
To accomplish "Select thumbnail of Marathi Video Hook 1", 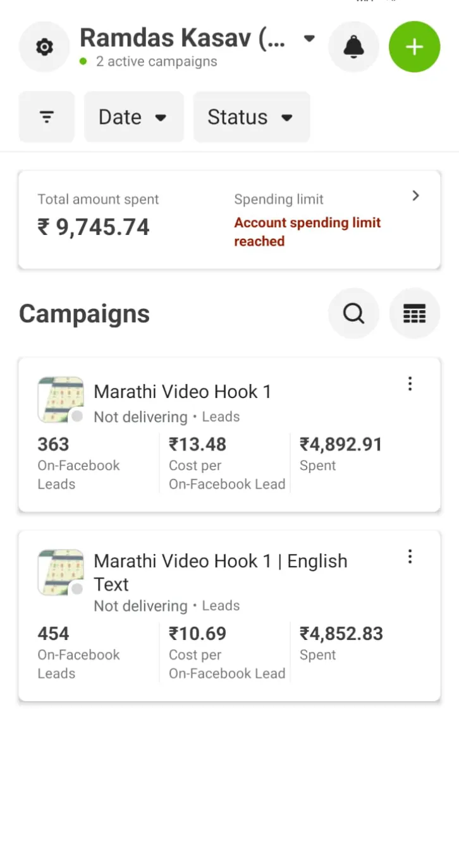I will click(x=61, y=399).
